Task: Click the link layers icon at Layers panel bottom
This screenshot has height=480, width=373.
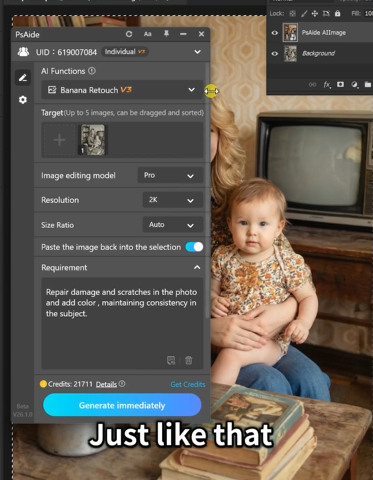Action: click(x=312, y=85)
